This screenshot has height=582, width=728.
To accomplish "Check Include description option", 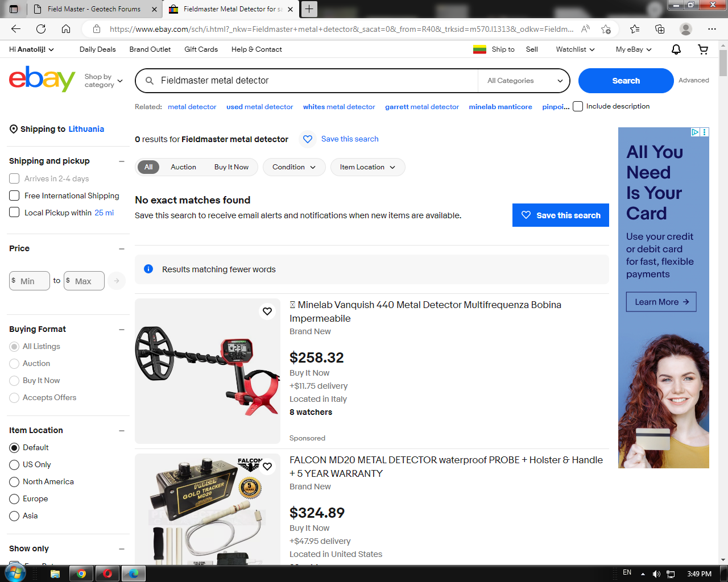I will point(578,106).
